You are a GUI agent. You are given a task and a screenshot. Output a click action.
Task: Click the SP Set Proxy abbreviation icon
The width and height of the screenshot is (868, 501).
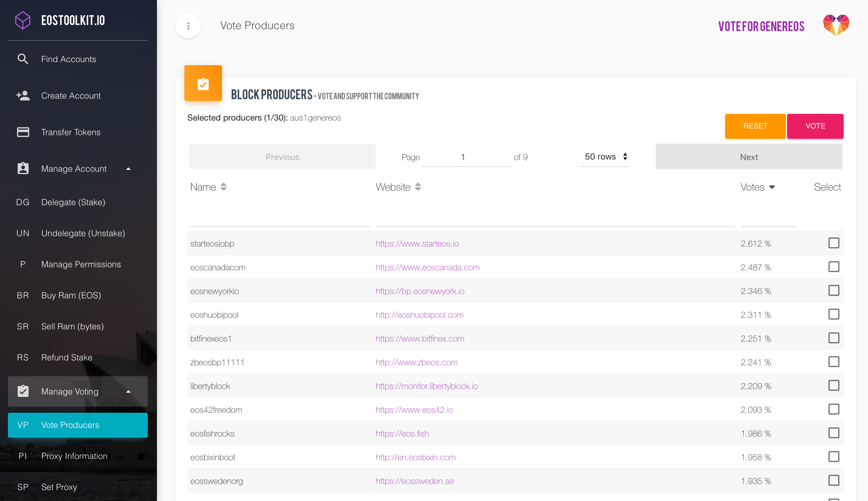(x=23, y=487)
